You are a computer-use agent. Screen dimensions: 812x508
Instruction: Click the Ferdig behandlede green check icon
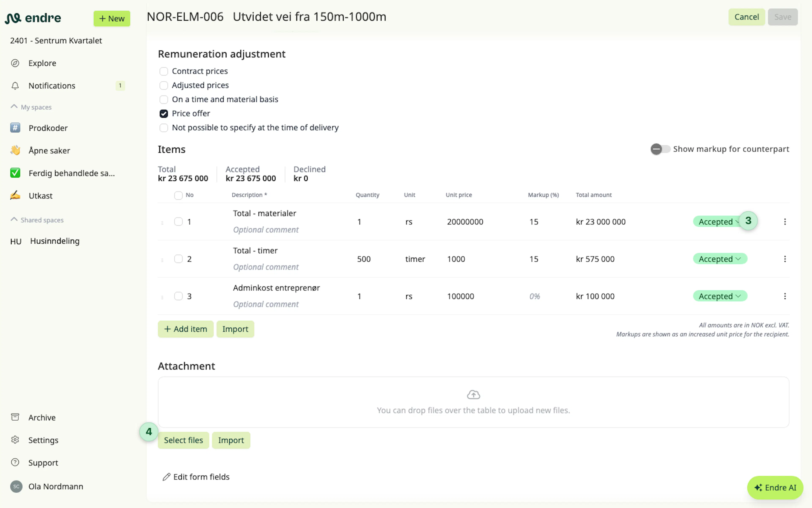click(15, 173)
